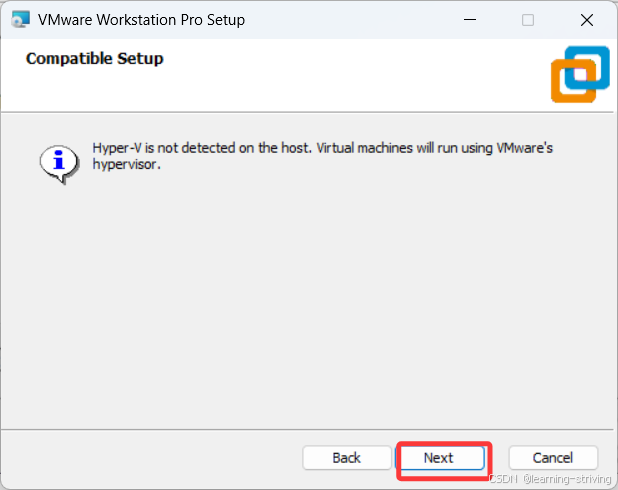Click the disabled maximize button
618x490 pixels.
(x=528, y=20)
